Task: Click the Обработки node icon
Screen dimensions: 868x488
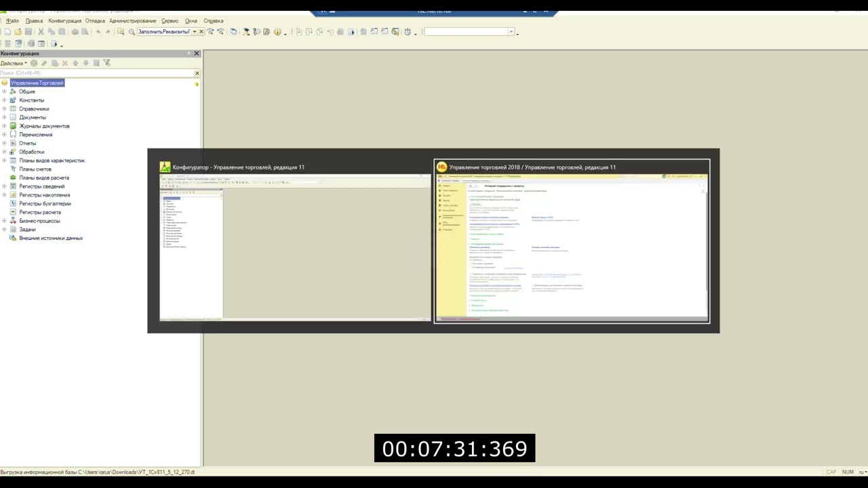Action: point(13,152)
